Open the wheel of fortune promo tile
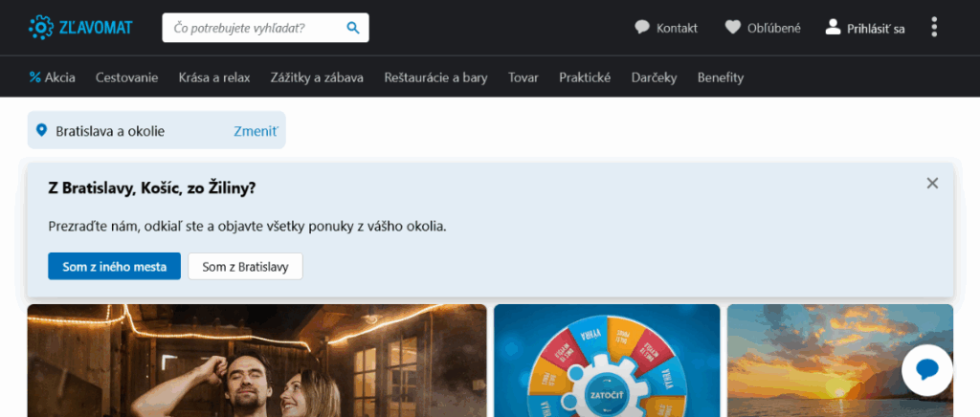980x417 pixels. (607, 361)
